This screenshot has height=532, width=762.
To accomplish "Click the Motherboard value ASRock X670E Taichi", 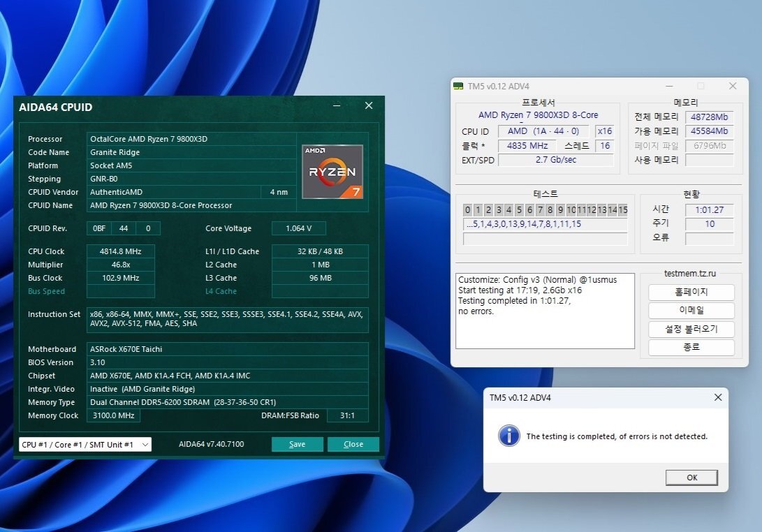I will [228, 349].
